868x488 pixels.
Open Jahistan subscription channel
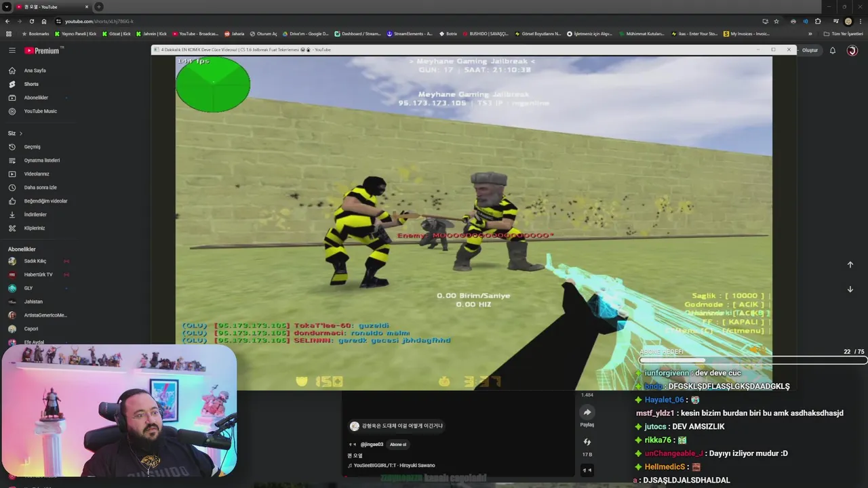[33, 302]
